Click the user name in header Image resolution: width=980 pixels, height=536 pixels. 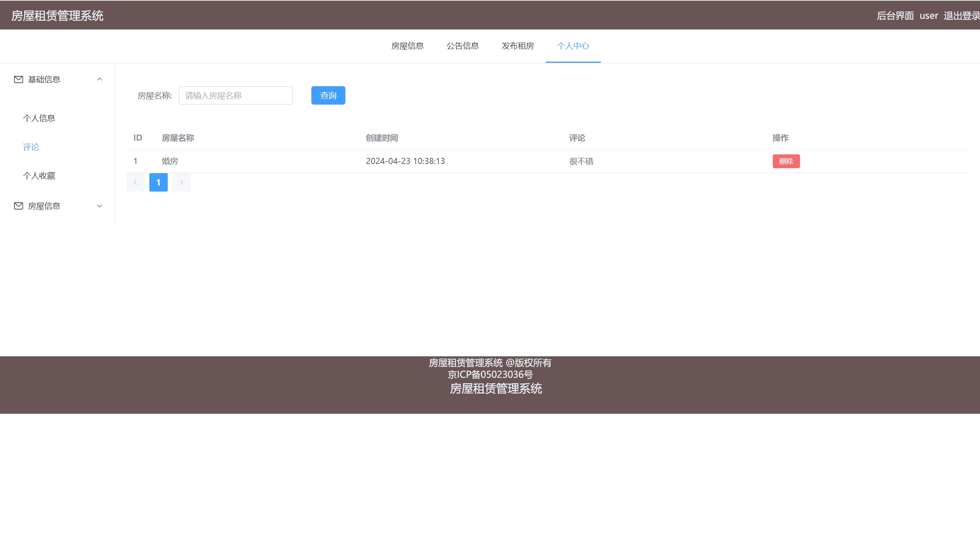(929, 16)
